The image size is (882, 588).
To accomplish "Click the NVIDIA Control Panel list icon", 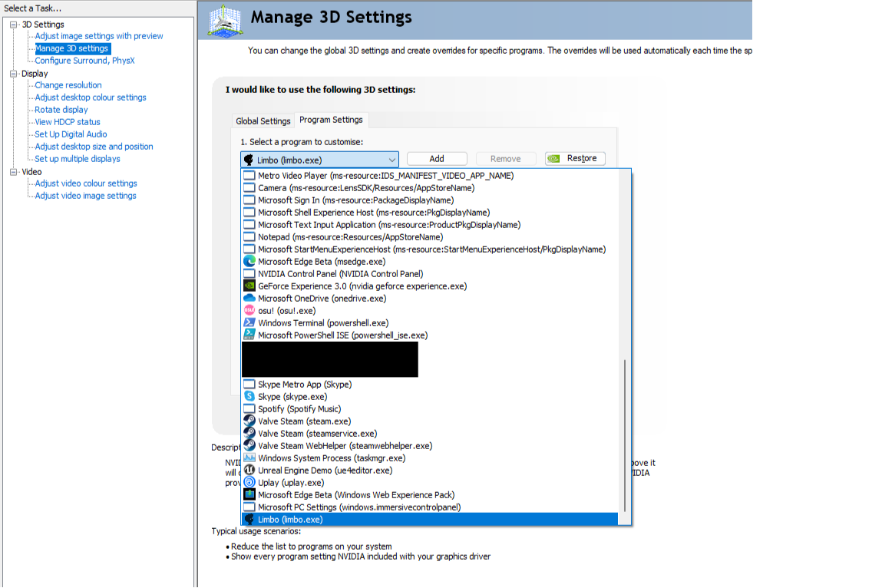I will click(249, 273).
